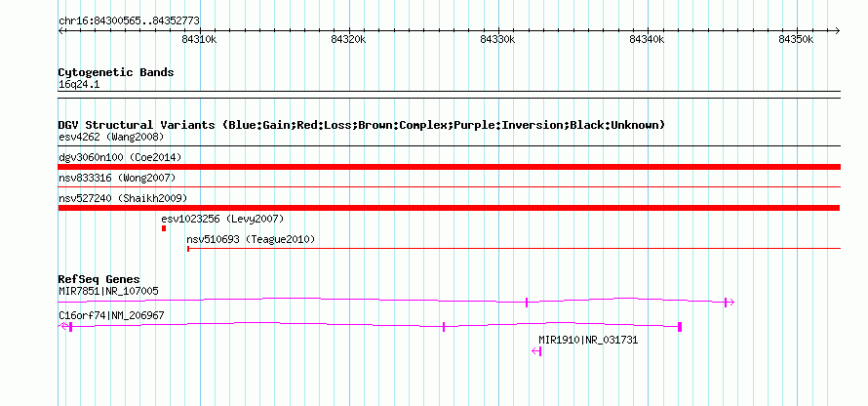Open the RefSeq Genes track heading
868x406 pixels.
coord(99,279)
